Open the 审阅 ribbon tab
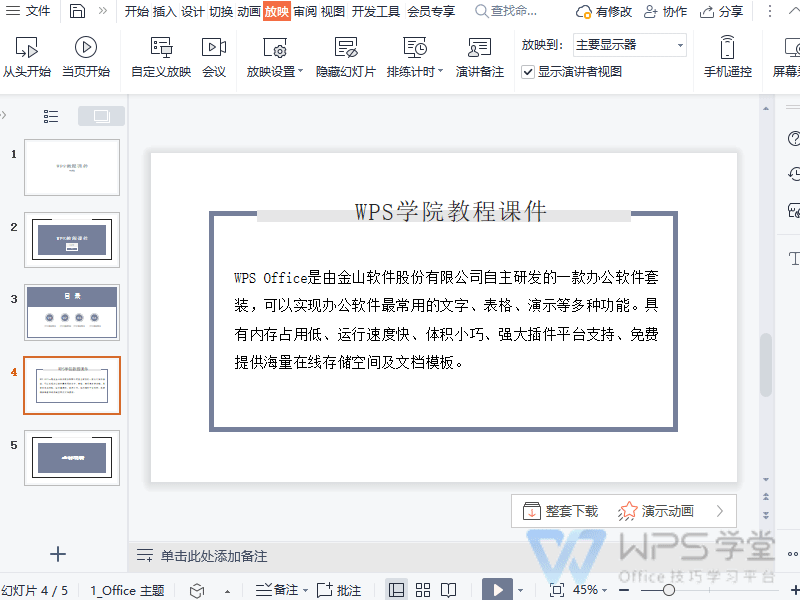The width and height of the screenshot is (800, 600). click(305, 11)
